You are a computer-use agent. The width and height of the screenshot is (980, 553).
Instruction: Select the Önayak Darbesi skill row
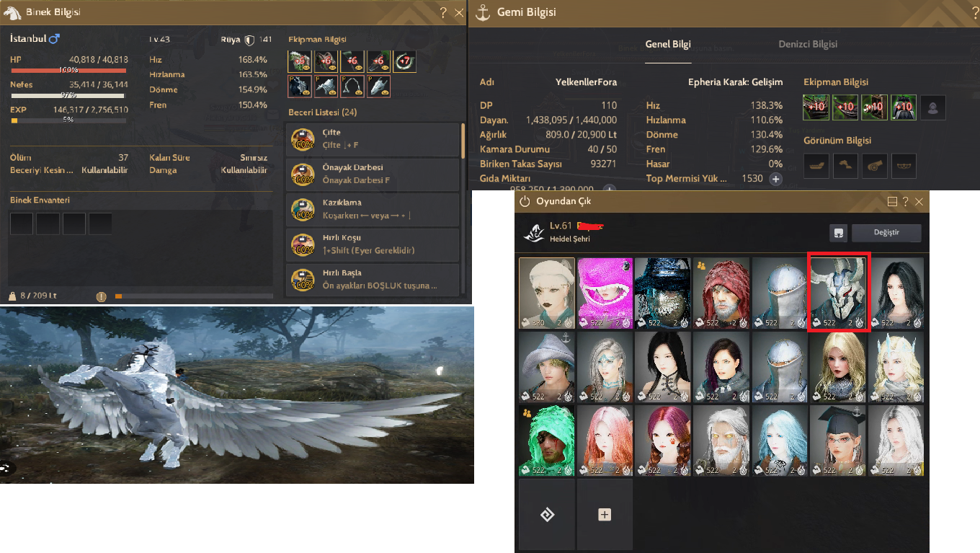click(373, 174)
